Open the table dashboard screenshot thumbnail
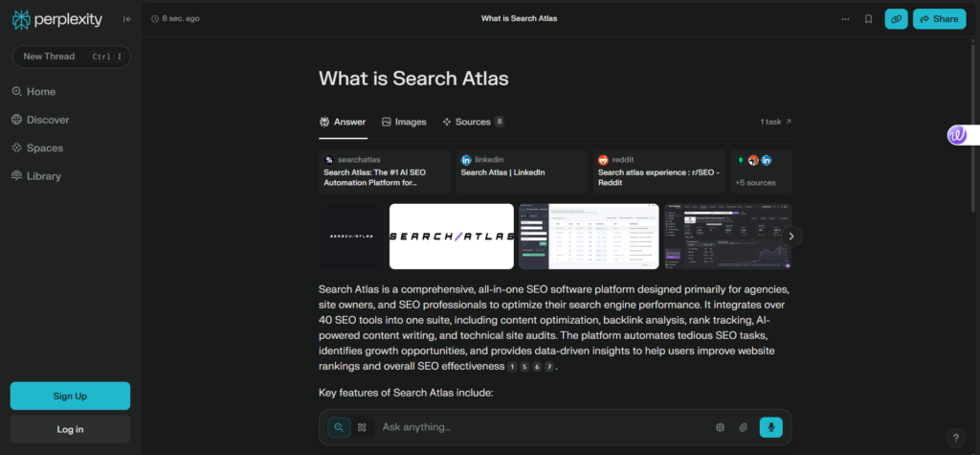This screenshot has width=980, height=455. click(x=589, y=237)
